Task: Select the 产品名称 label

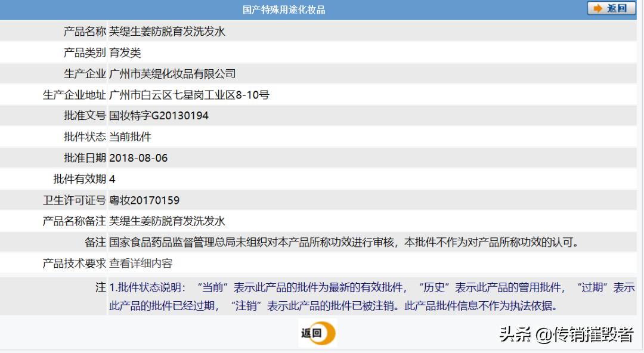Action: [85, 32]
